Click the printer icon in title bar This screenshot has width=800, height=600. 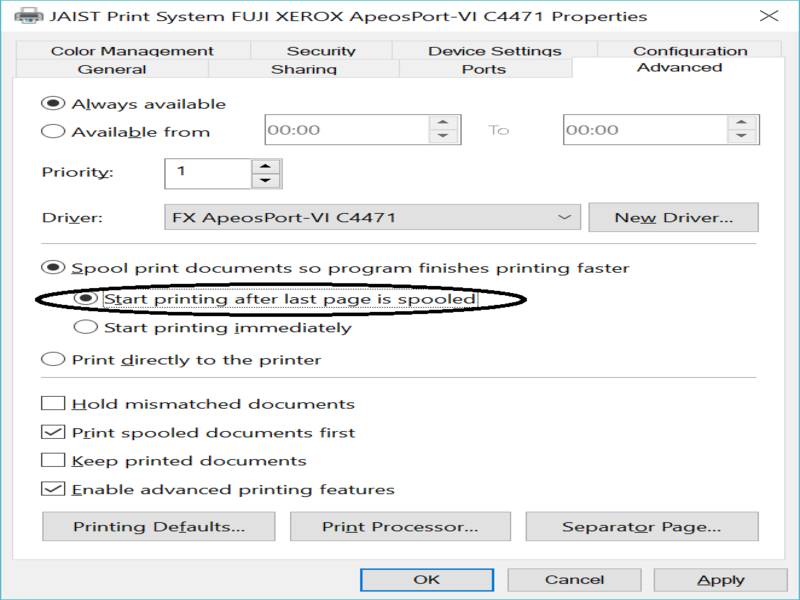click(27, 16)
